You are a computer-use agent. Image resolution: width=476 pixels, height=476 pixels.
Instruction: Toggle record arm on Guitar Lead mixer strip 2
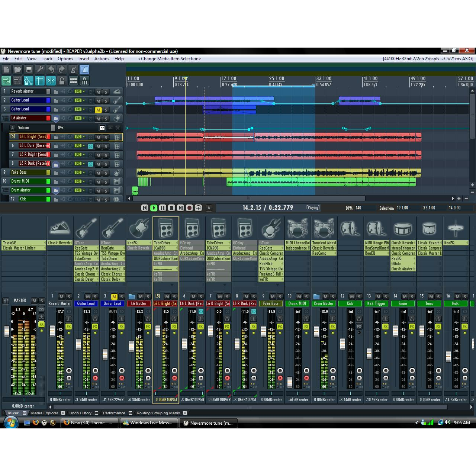(95, 371)
